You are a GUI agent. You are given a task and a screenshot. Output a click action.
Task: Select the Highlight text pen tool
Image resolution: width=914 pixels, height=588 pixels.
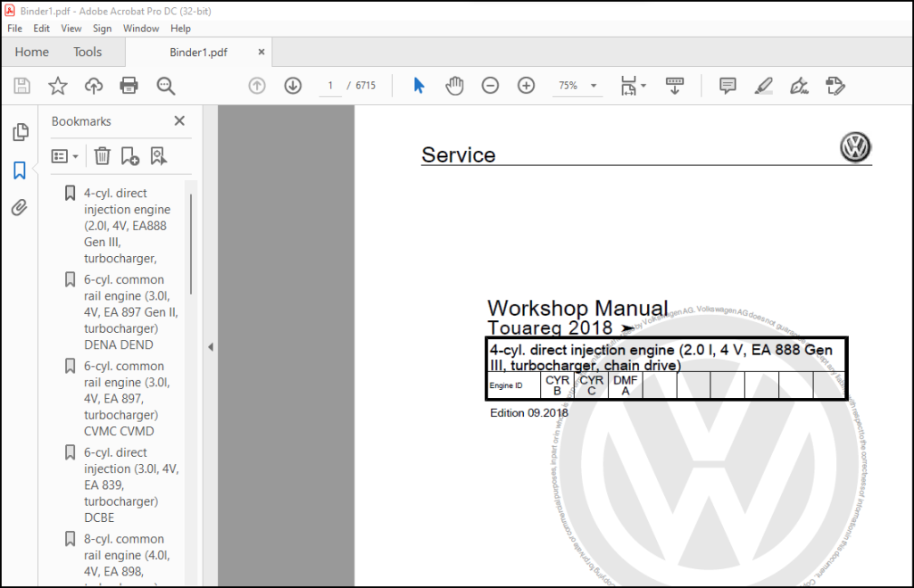click(764, 87)
